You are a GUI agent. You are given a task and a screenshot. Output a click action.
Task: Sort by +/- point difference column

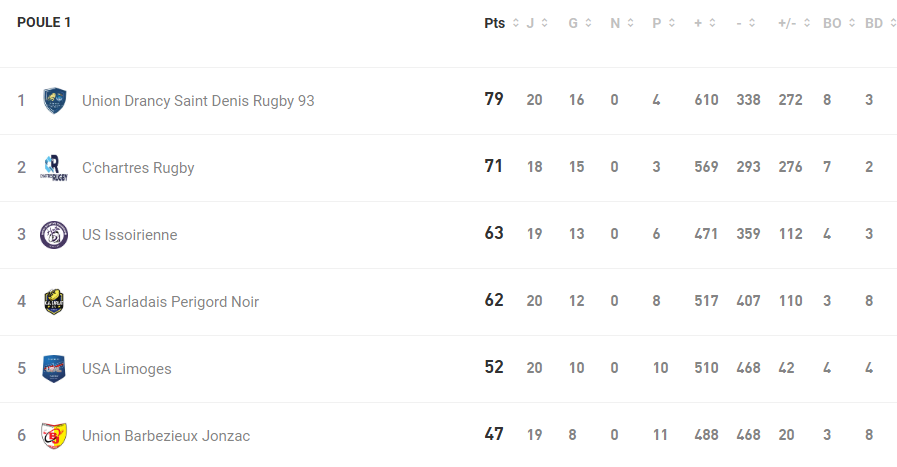(794, 23)
